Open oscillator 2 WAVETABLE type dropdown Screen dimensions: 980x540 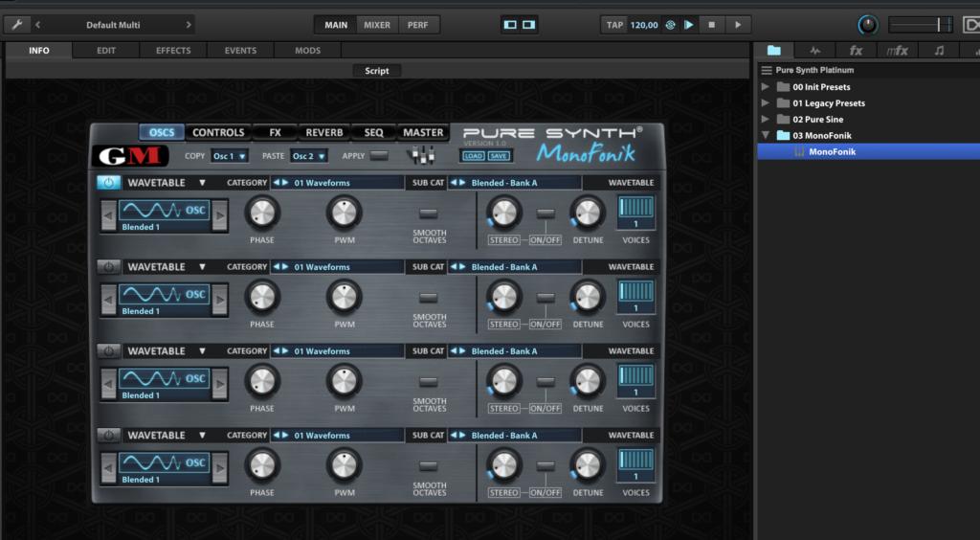tap(167, 267)
